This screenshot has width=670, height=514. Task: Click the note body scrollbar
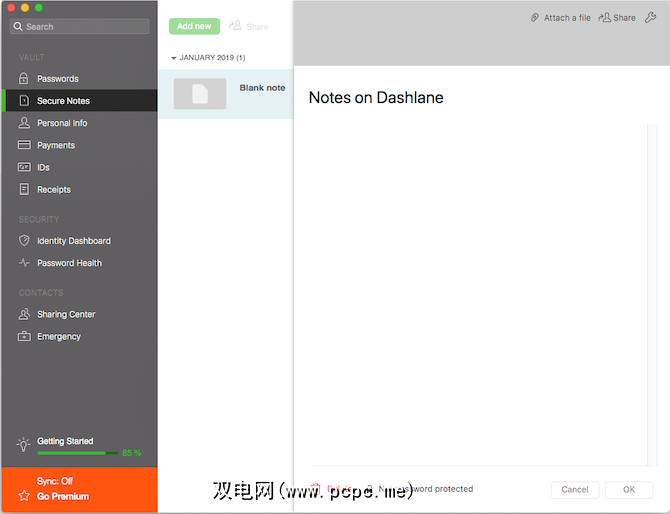[x=652, y=295]
